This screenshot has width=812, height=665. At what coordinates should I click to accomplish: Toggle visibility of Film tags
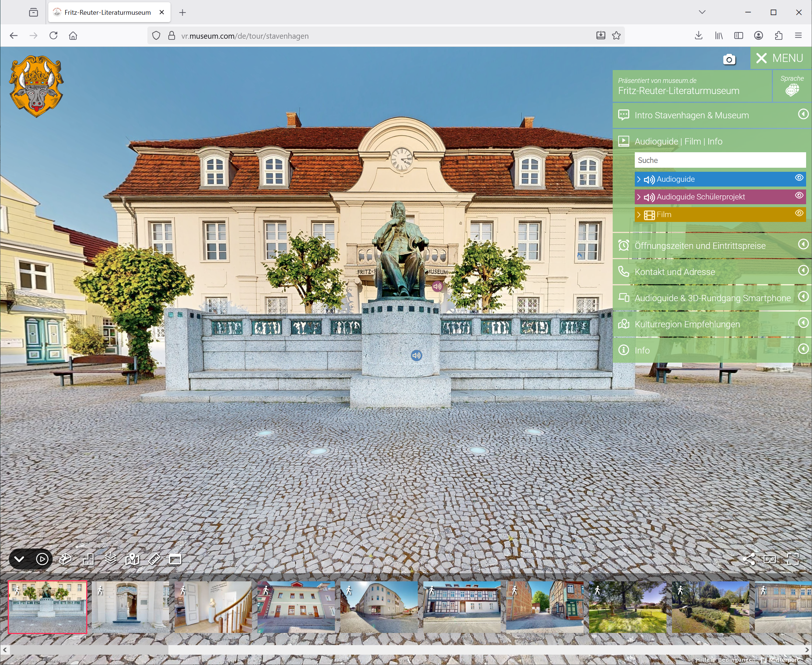799,213
